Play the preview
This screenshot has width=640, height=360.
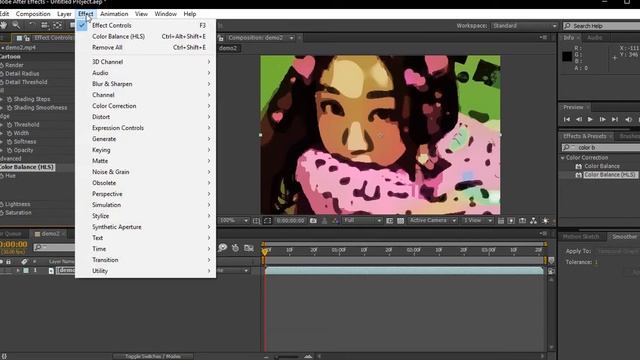point(590,120)
